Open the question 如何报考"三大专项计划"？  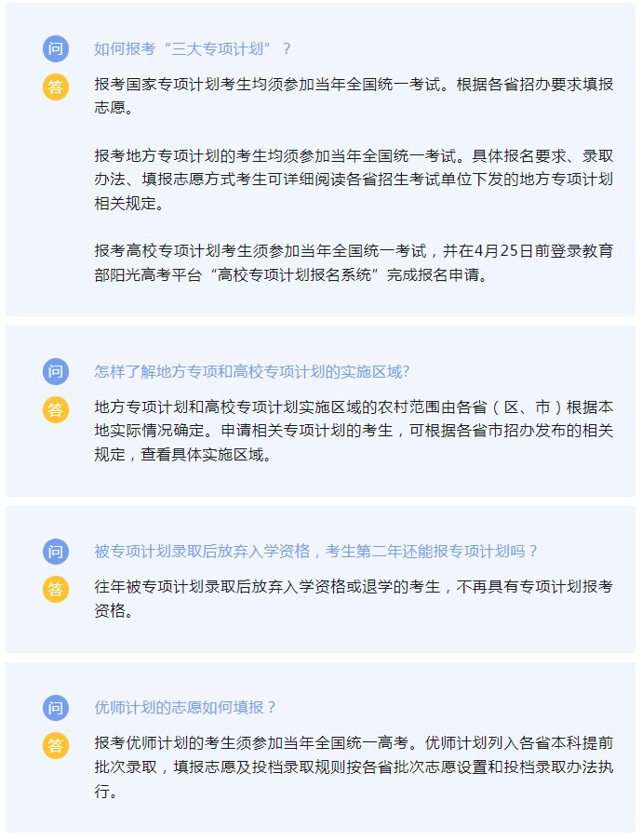(x=193, y=48)
